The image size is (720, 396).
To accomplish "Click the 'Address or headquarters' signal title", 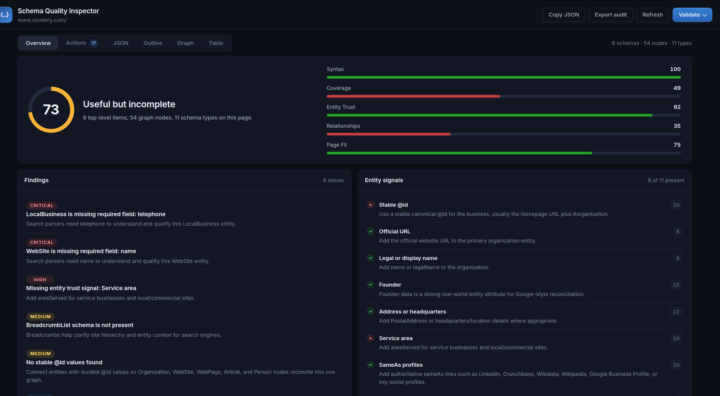I will point(412,311).
